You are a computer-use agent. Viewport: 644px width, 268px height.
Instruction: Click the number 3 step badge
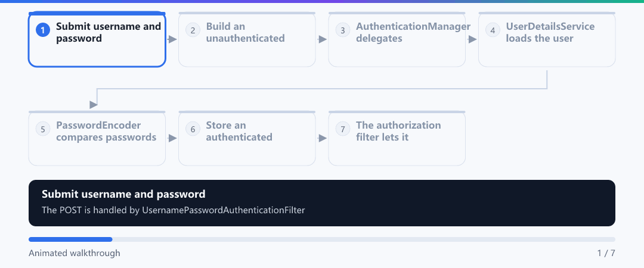click(x=342, y=30)
